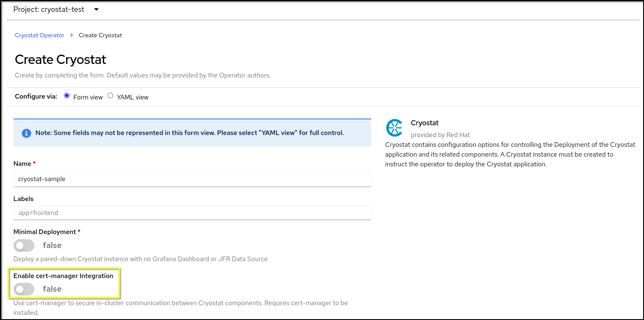Screen dimensions: 644x320
Task: Toggle Enable cert-manager Integration switch
Action: point(24,289)
